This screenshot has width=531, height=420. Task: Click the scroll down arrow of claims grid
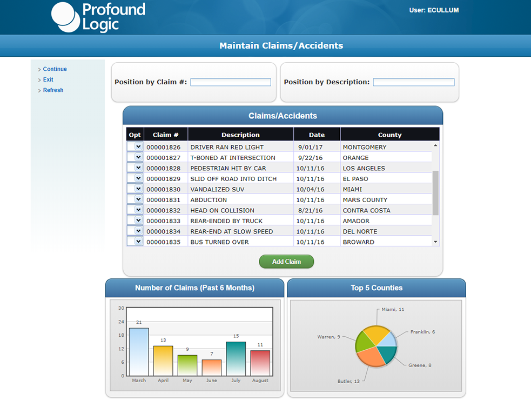pyautogui.click(x=435, y=242)
